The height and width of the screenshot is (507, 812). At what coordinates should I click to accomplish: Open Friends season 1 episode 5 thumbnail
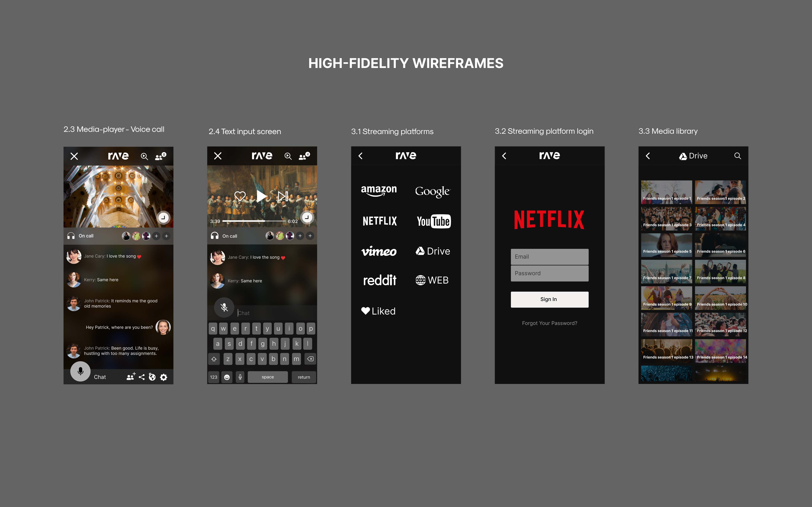click(666, 245)
